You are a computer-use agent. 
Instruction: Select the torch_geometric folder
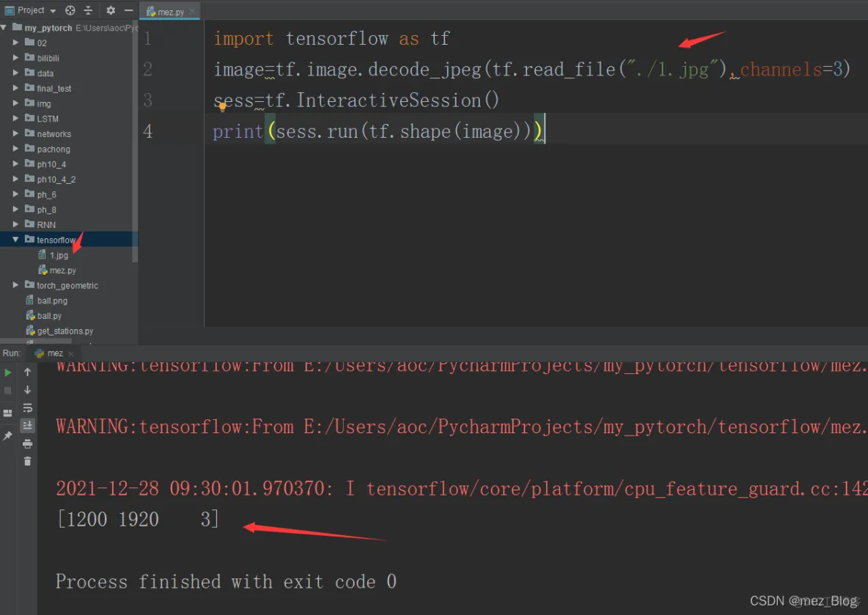pyautogui.click(x=67, y=285)
